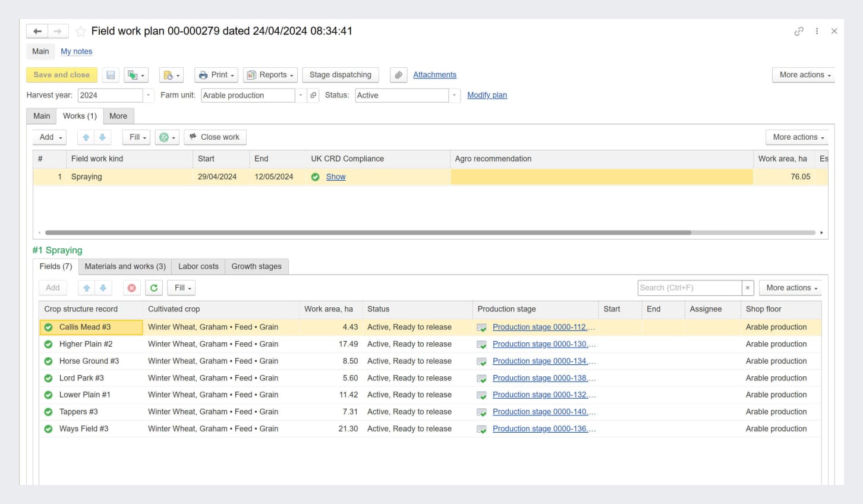The image size is (863, 504).
Task: Switch to the Labor costs tab
Action: pos(198,266)
